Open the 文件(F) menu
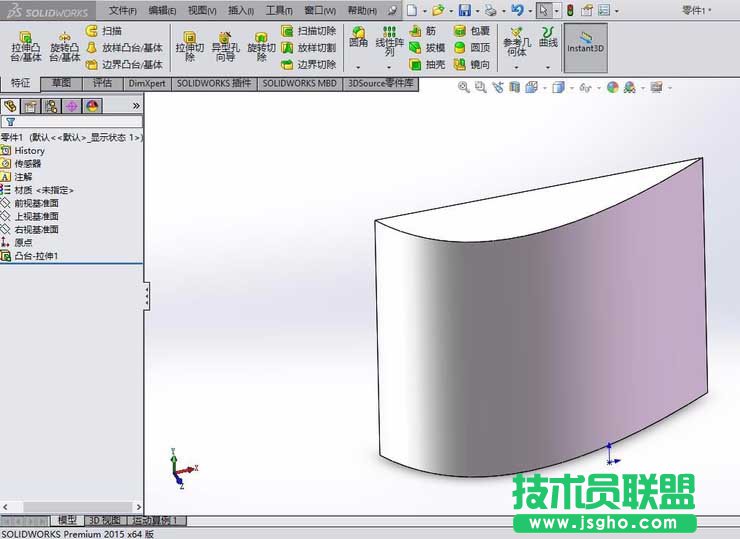The height and width of the screenshot is (539, 740). coord(123,10)
